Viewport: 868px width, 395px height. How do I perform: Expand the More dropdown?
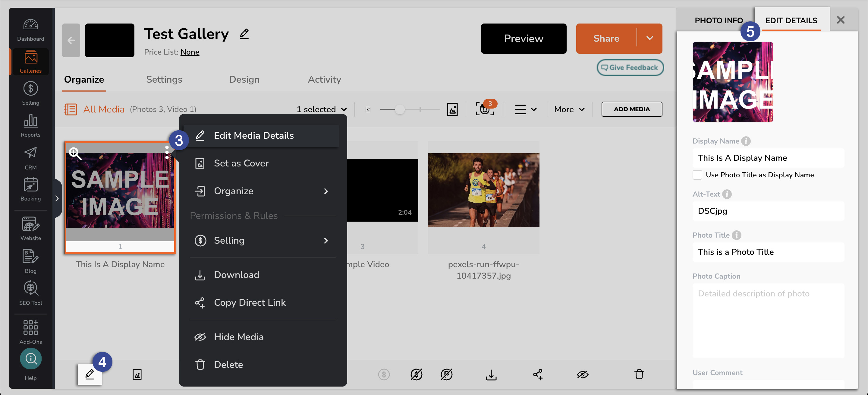569,109
